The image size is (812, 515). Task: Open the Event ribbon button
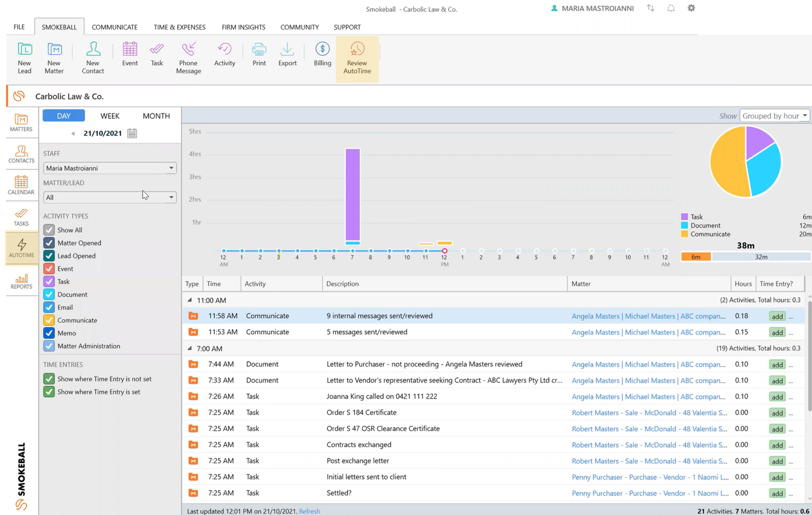130,54
